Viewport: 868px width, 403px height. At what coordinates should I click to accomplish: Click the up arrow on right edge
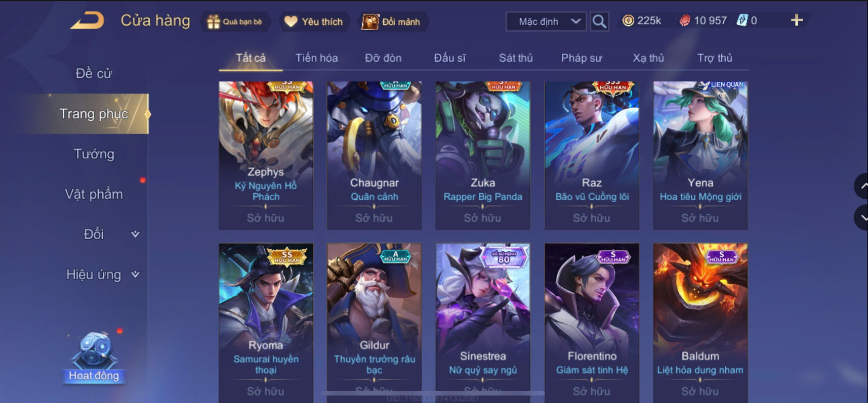[862, 186]
